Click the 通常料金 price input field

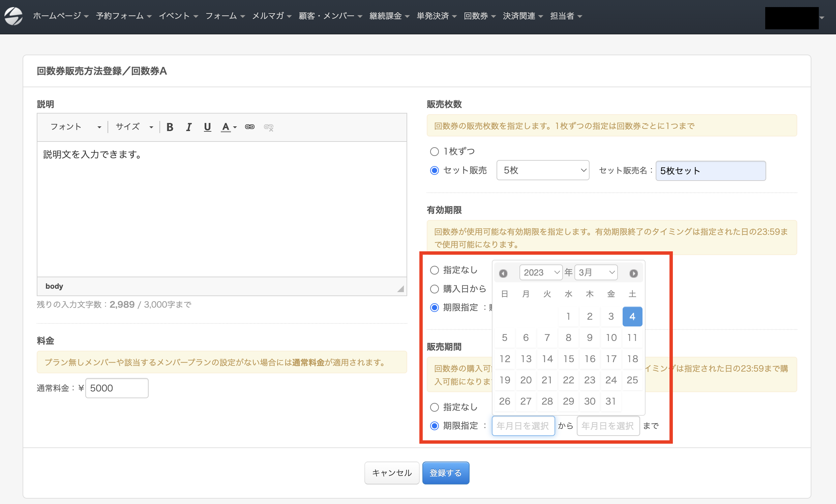pos(117,388)
